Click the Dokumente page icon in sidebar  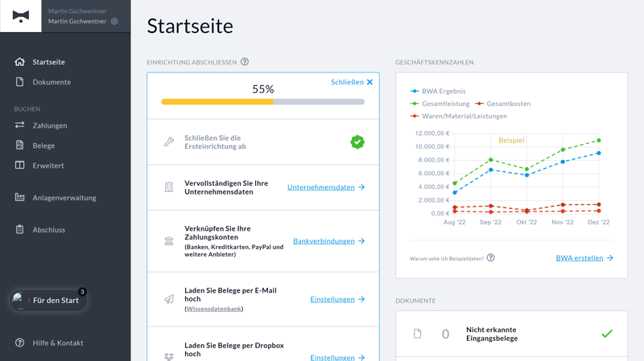[19, 82]
